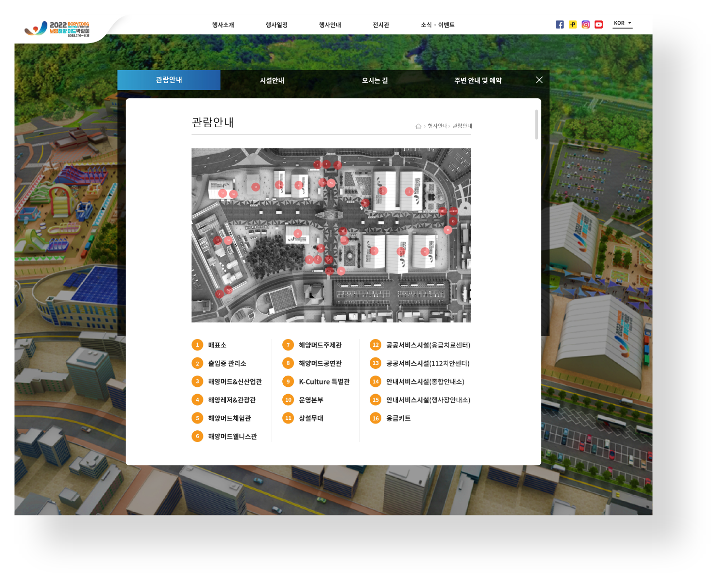Click number 10 badge for 운영본부
The height and width of the screenshot is (588, 725).
click(x=288, y=400)
